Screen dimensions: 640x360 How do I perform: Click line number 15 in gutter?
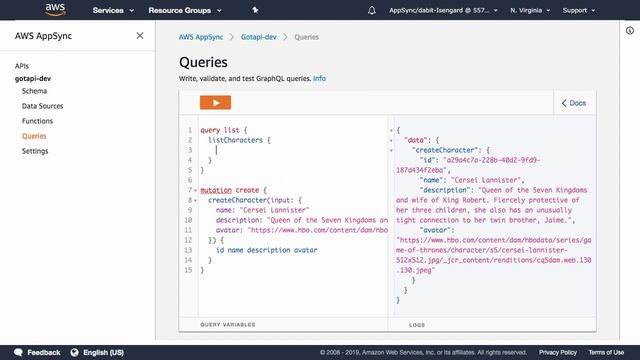pyautogui.click(x=188, y=270)
